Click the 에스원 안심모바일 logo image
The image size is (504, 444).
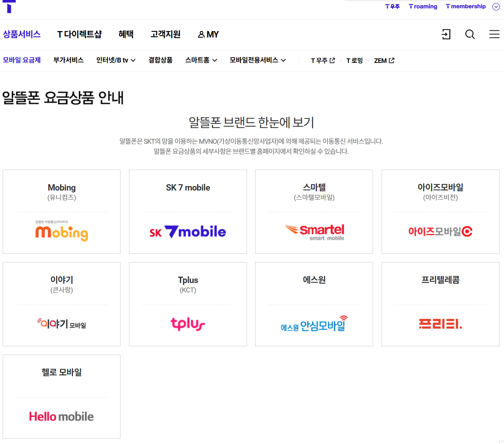pos(314,324)
